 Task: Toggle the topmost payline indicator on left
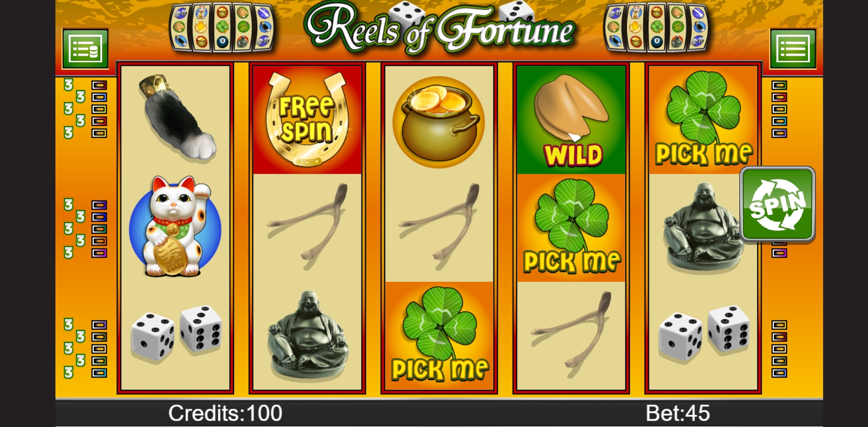99,85
